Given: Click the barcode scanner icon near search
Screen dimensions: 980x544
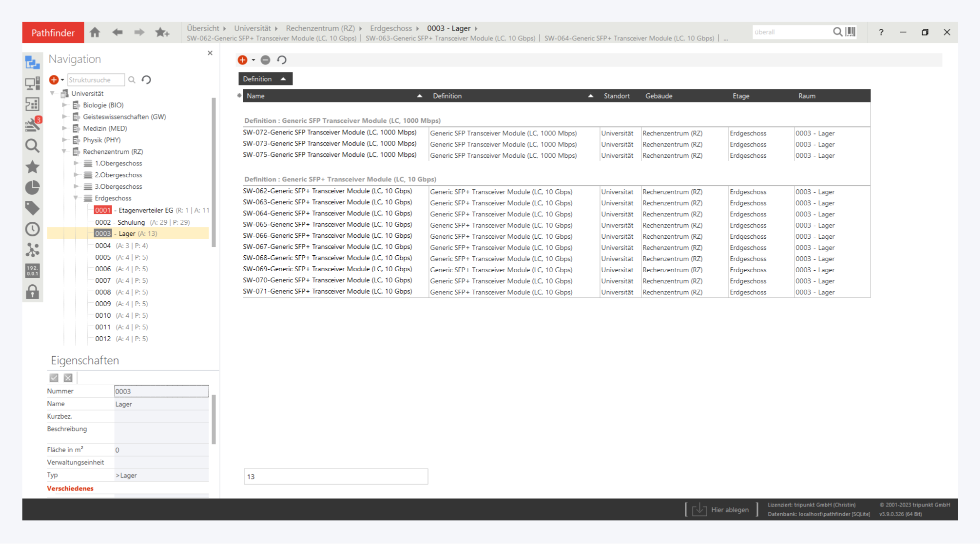Looking at the screenshot, I should 850,32.
